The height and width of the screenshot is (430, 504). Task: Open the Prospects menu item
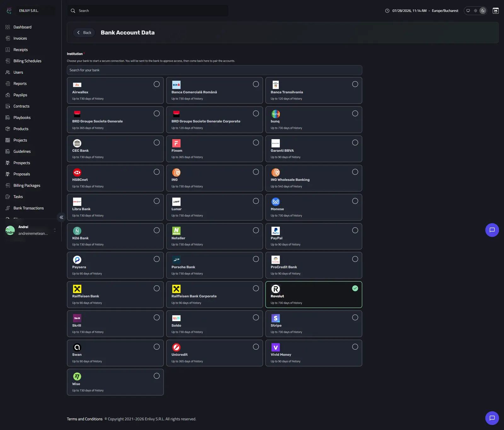tap(22, 163)
